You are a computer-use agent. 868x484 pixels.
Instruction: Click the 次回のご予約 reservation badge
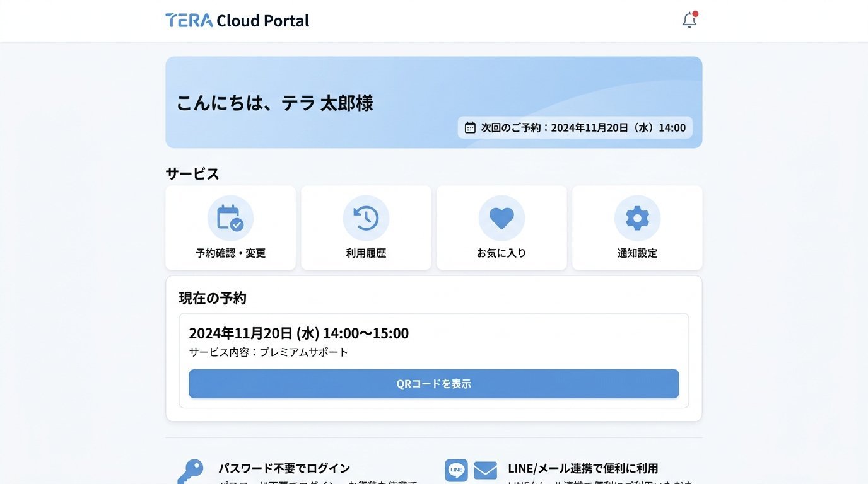pyautogui.click(x=575, y=127)
